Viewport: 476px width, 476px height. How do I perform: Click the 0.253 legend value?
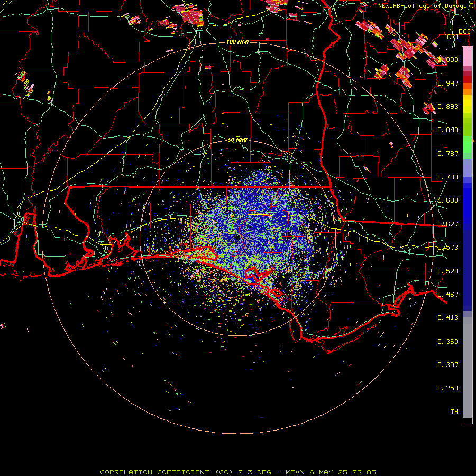click(x=448, y=388)
